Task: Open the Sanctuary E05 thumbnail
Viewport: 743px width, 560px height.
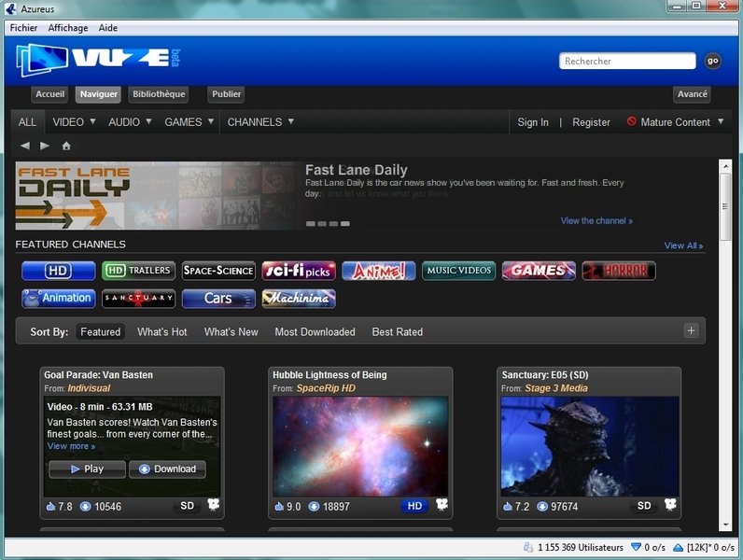Action: 589,446
